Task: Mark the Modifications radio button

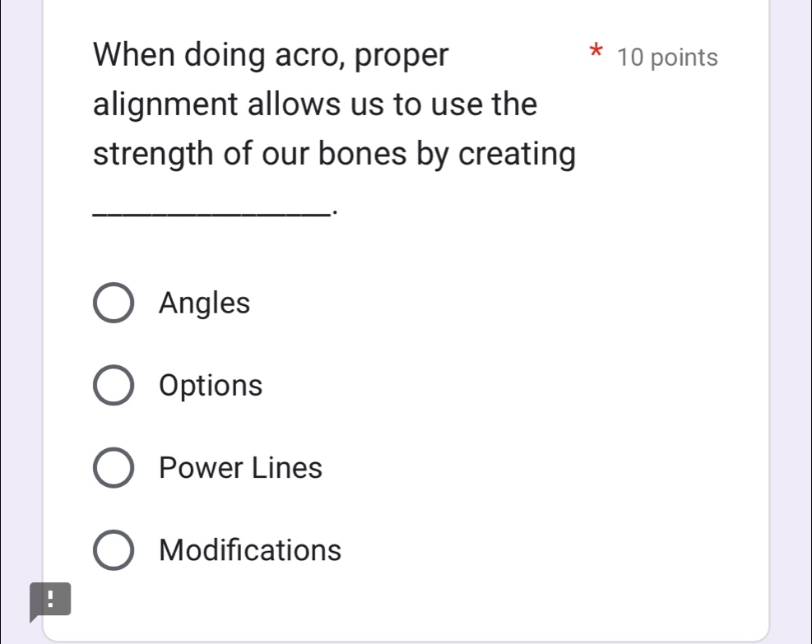Action: (x=114, y=550)
